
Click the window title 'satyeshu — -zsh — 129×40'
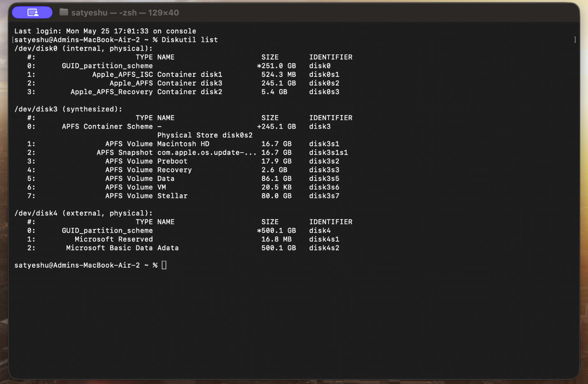click(x=125, y=13)
